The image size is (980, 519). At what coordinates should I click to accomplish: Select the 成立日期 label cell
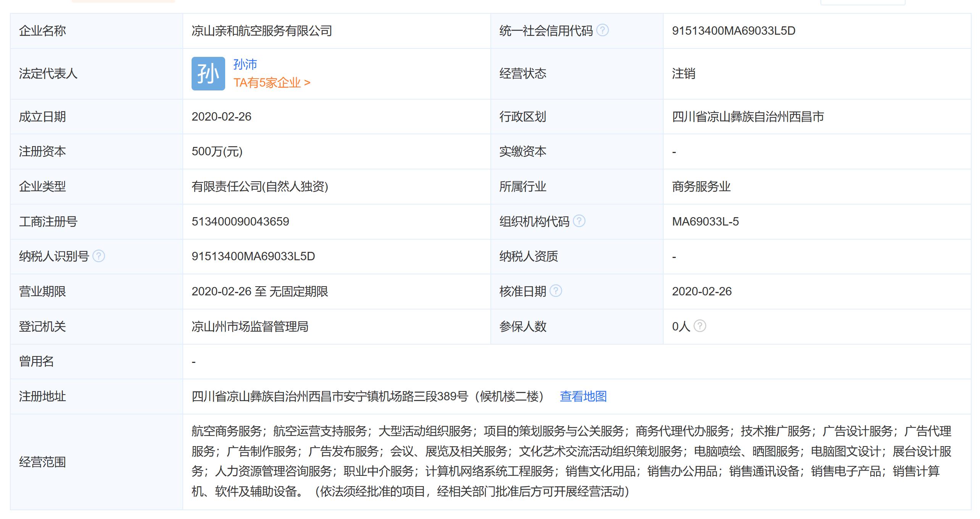[x=97, y=117]
